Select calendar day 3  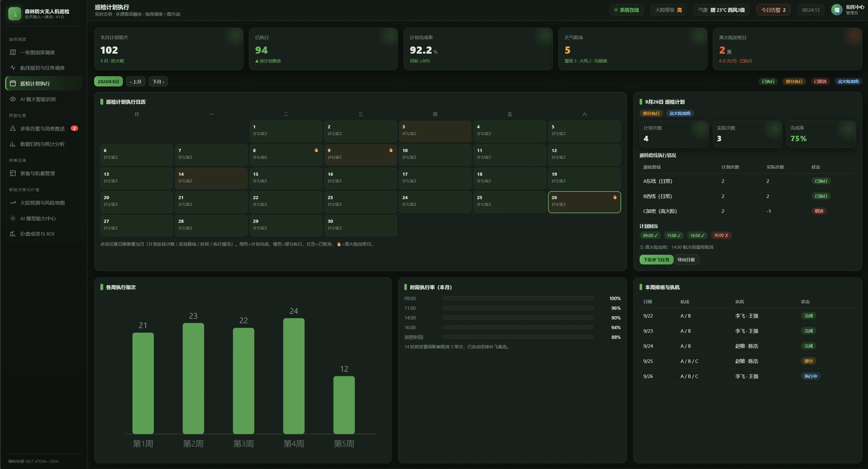pos(435,131)
